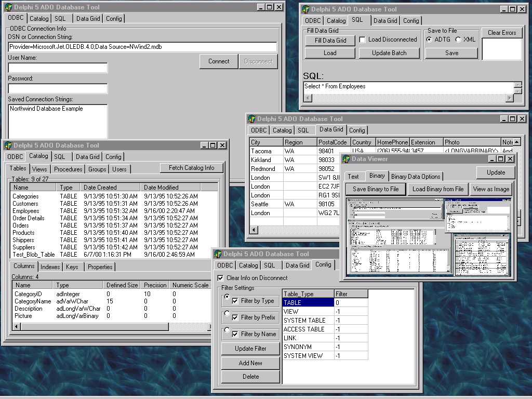Select the XML save format radio button
The image size is (532, 399).
pyautogui.click(x=458, y=39)
